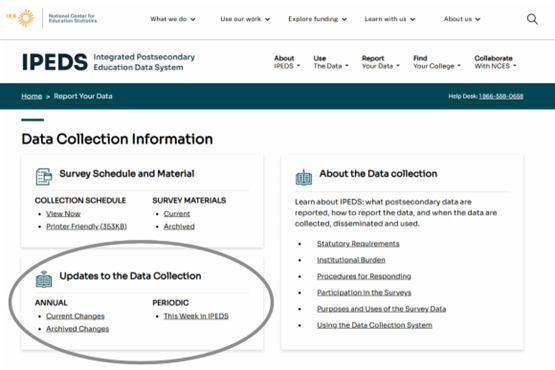Go to Home breadcrumb link

(x=32, y=96)
